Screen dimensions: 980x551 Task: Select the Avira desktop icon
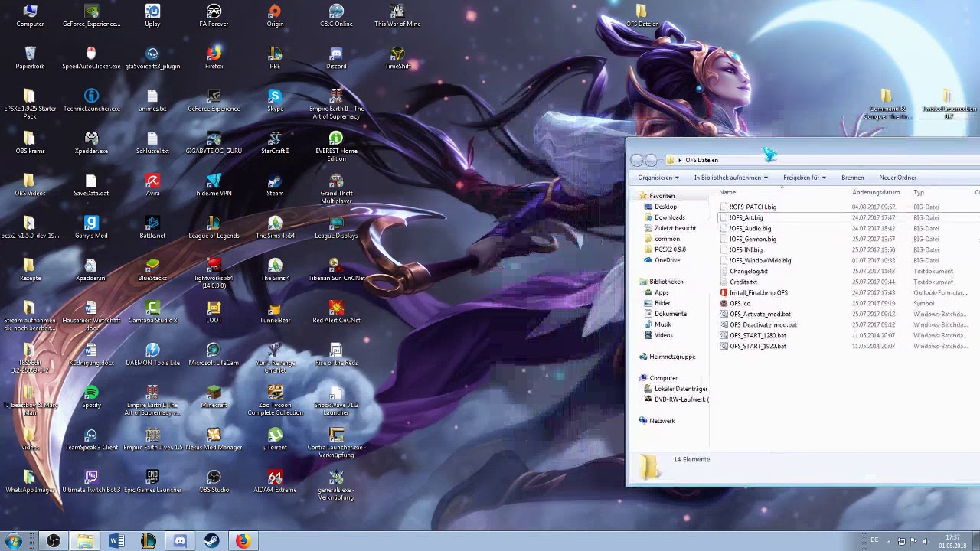coord(152,184)
